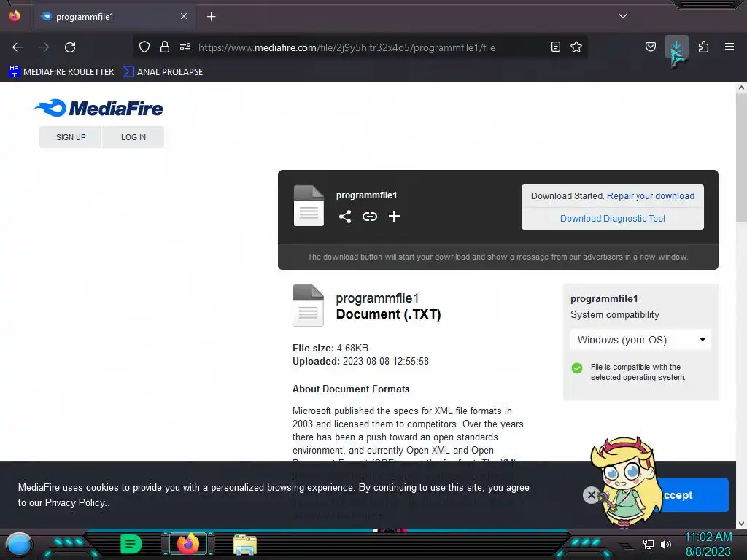
Task: Click the 'Document (.TXT)' title text
Action: click(388, 314)
